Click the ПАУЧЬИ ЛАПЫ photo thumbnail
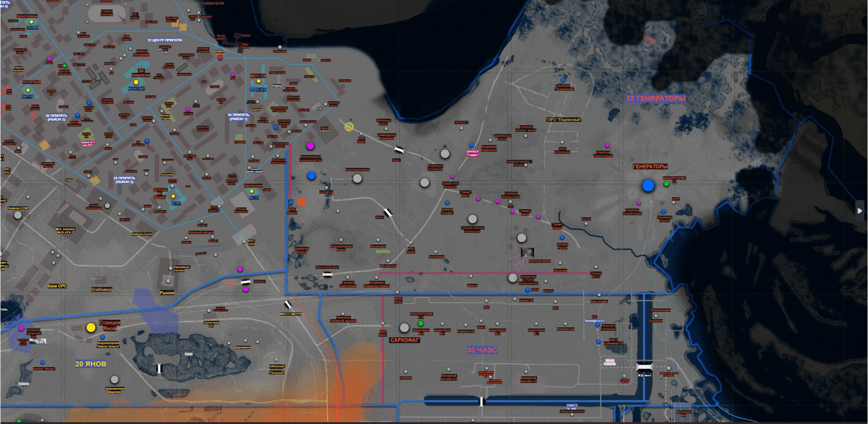868x424 pixels. 527,252
